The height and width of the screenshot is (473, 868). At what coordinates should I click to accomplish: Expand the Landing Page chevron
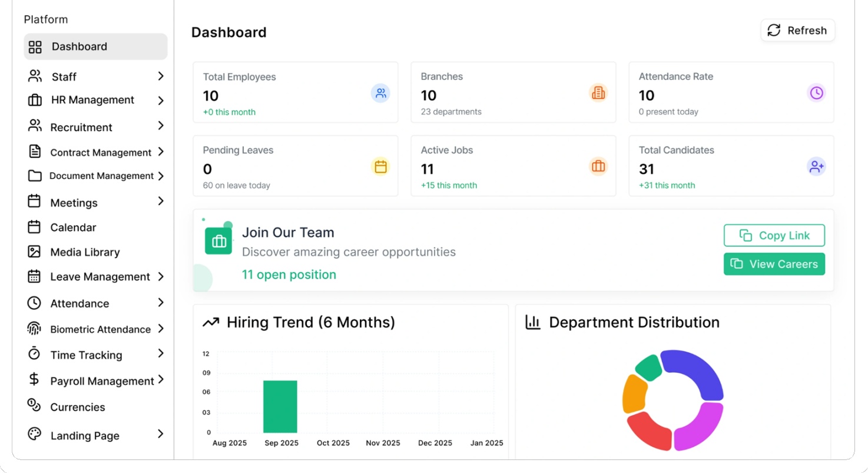[x=161, y=434]
